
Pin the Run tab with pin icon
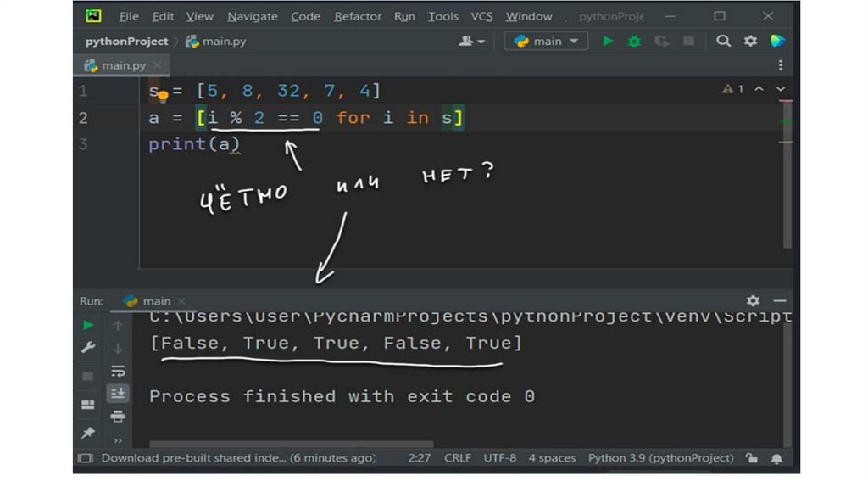87,433
